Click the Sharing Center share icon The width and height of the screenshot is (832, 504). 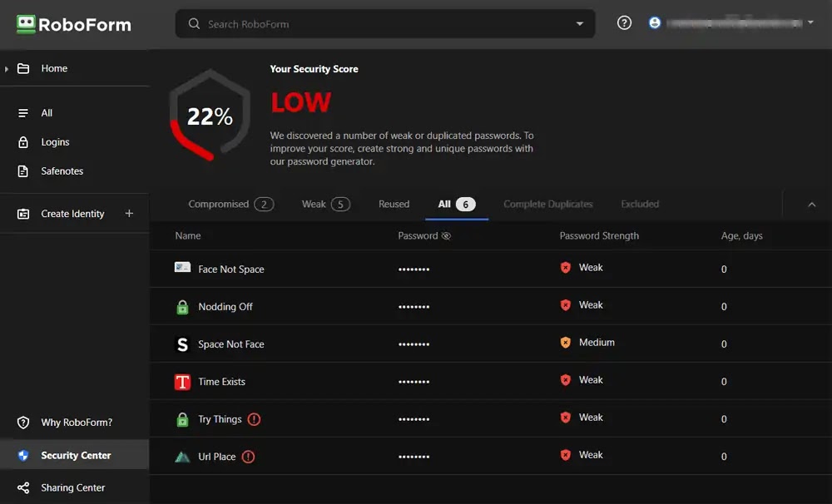(23, 487)
